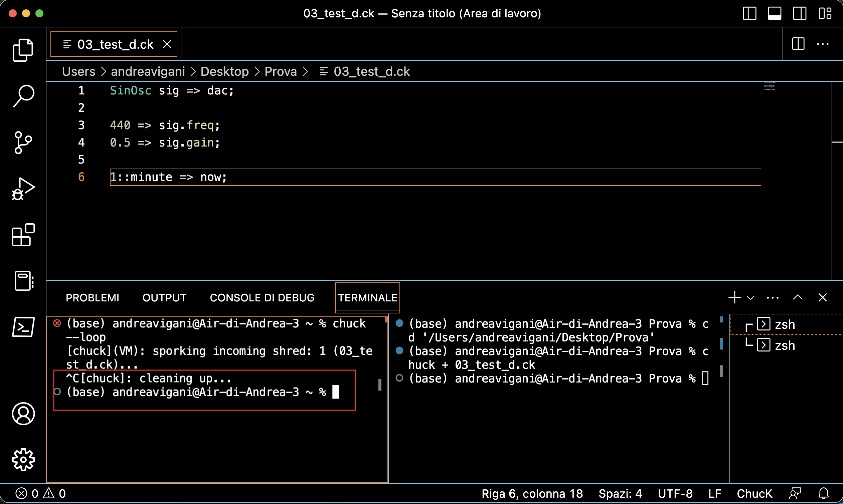The image size is (843, 504).
Task: Open the terminal icon in activity bar
Action: pyautogui.click(x=23, y=327)
